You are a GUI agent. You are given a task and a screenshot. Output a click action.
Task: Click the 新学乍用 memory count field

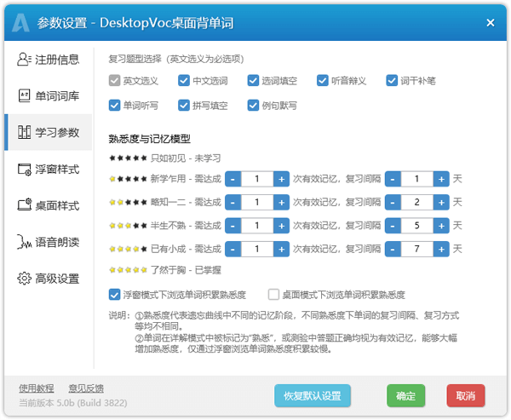257,179
